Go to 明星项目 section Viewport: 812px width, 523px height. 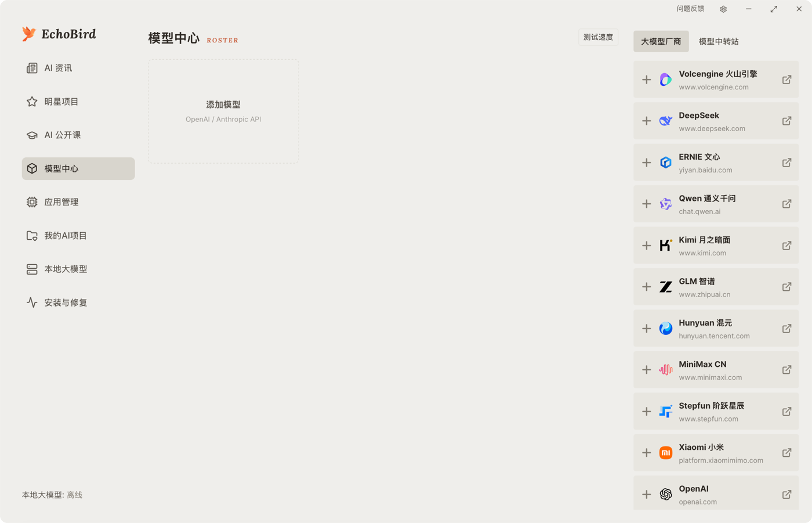tap(78, 102)
